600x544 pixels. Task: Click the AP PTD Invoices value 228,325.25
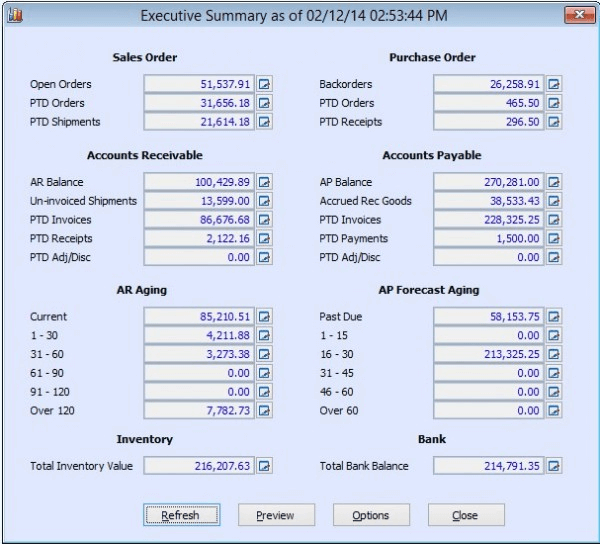click(x=489, y=220)
